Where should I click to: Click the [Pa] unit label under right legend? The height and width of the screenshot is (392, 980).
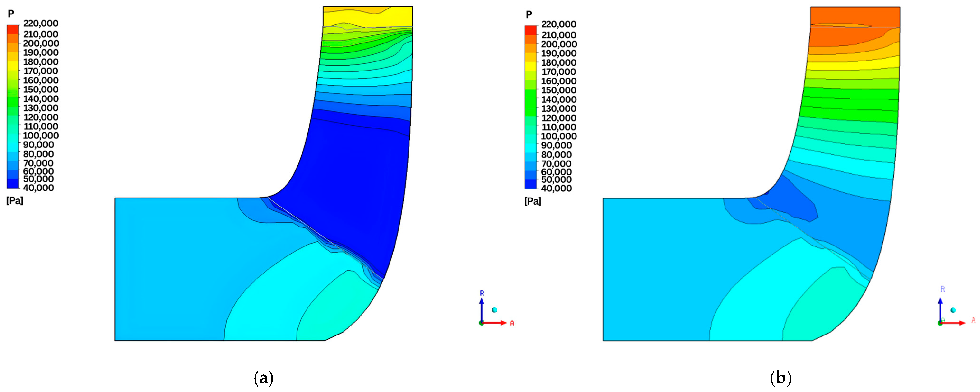[x=533, y=202]
